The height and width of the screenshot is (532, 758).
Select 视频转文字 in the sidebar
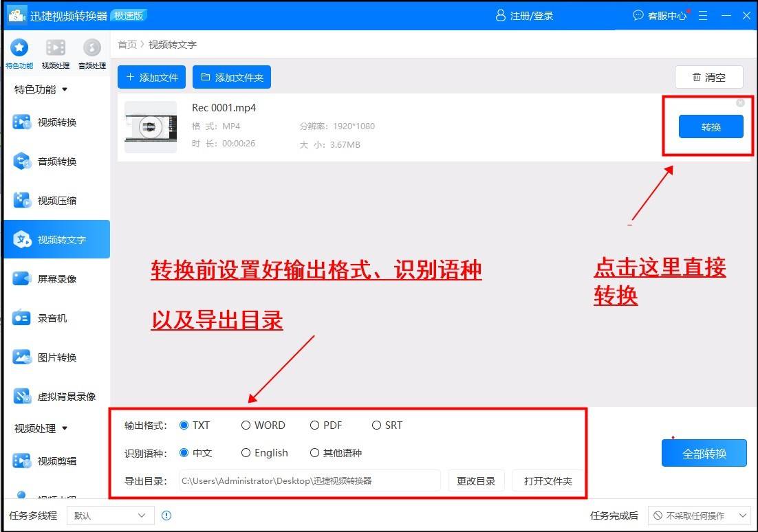[x=56, y=239]
